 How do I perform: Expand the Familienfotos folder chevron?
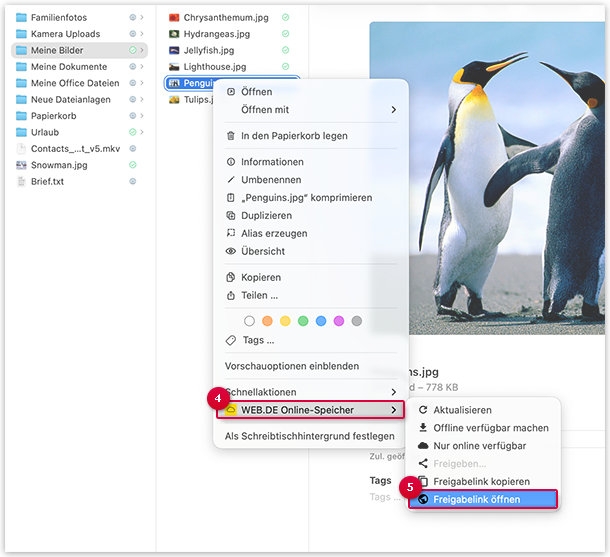tap(142, 18)
